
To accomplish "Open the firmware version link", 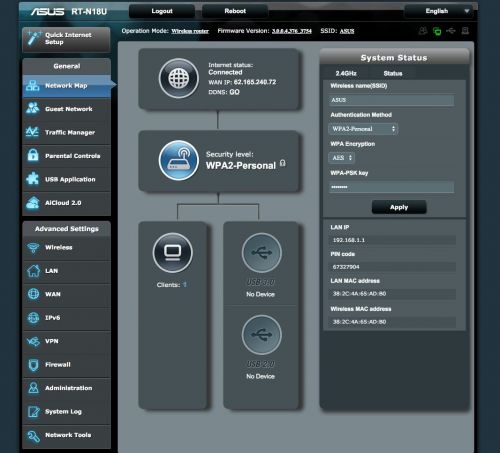I will [x=292, y=31].
